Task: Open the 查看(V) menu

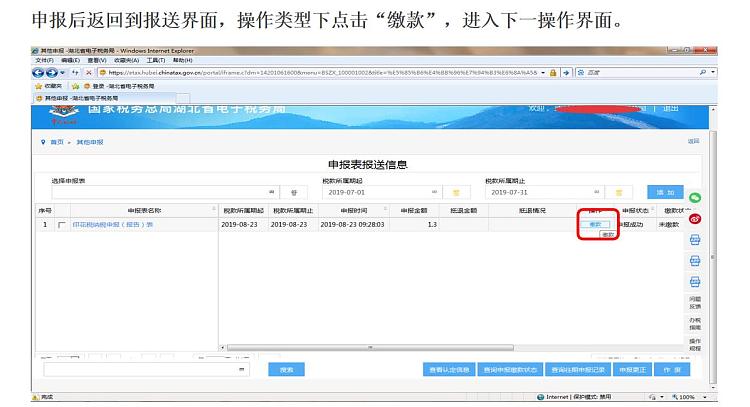Action: pos(97,60)
